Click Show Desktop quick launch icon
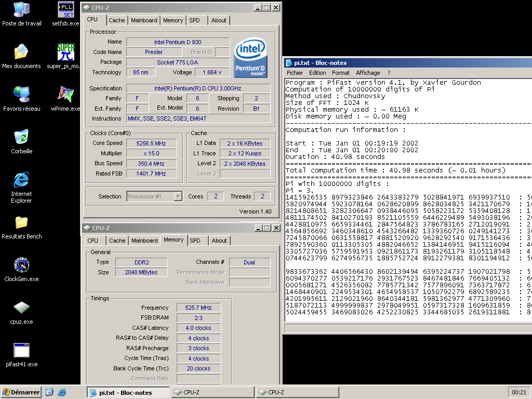 (x=49, y=392)
